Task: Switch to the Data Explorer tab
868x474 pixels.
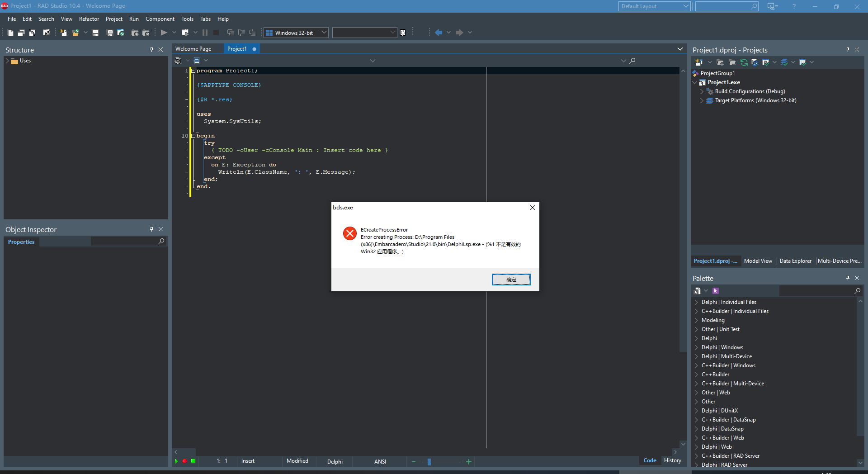Action: click(x=796, y=261)
